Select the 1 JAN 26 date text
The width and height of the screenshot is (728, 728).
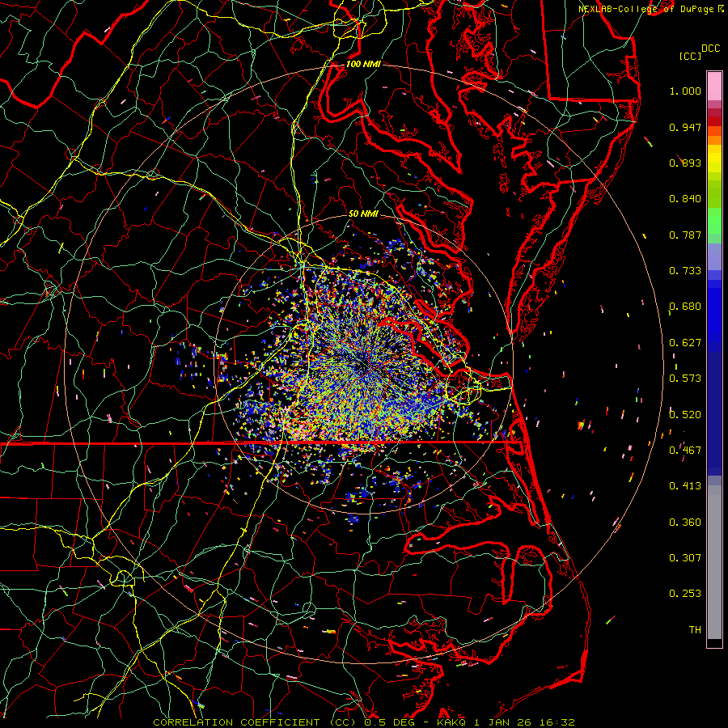click(x=503, y=722)
